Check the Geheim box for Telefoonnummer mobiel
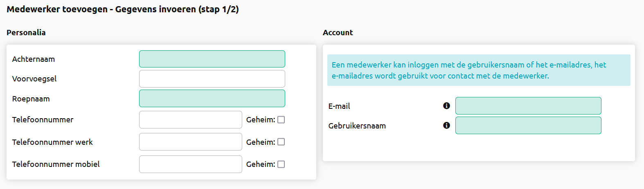This screenshot has width=644, height=189. coord(281,164)
